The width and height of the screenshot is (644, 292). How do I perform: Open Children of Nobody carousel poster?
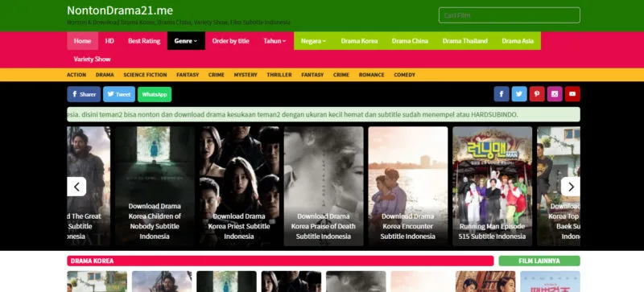(155, 186)
